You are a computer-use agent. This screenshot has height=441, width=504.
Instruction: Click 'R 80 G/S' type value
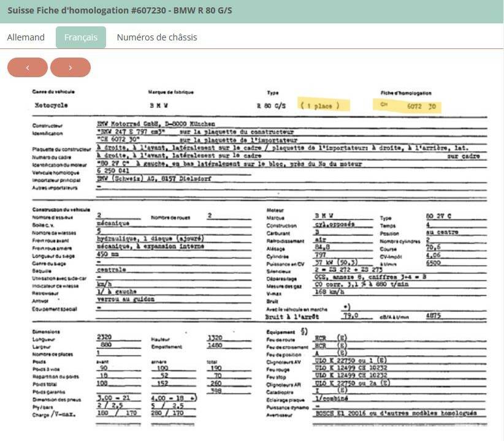pyautogui.click(x=271, y=106)
